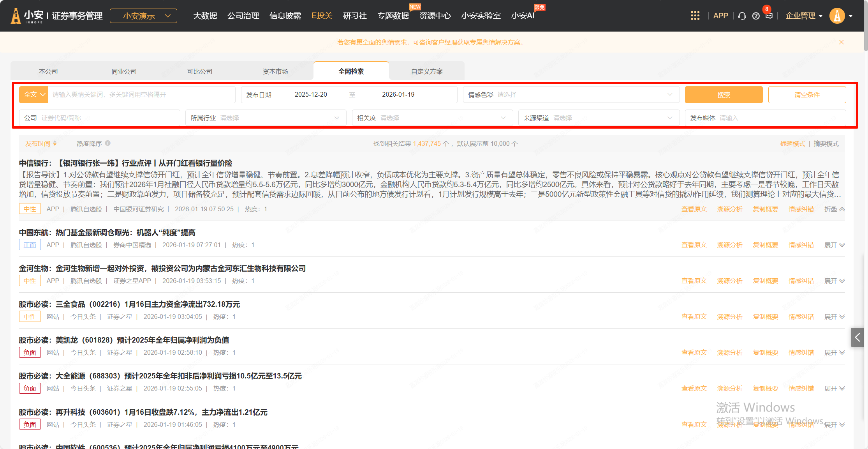Click the keyword search input field
The height and width of the screenshot is (449, 868).
[x=142, y=95]
